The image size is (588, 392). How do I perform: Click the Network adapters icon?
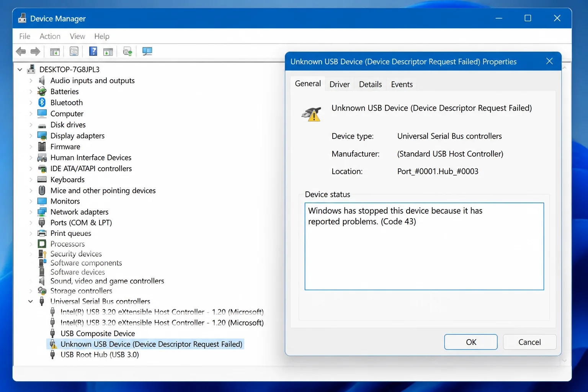pyautogui.click(x=42, y=212)
